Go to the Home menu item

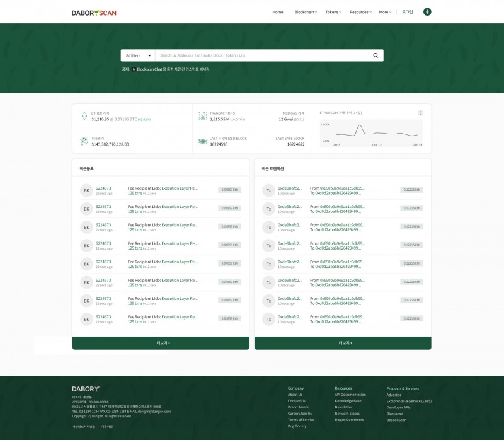tap(278, 12)
